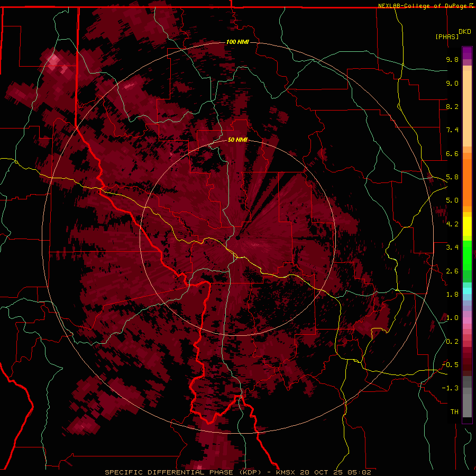This screenshot has height=476, width=476.
Task: Pick the peach segment of the color bar
Action: 467,108
